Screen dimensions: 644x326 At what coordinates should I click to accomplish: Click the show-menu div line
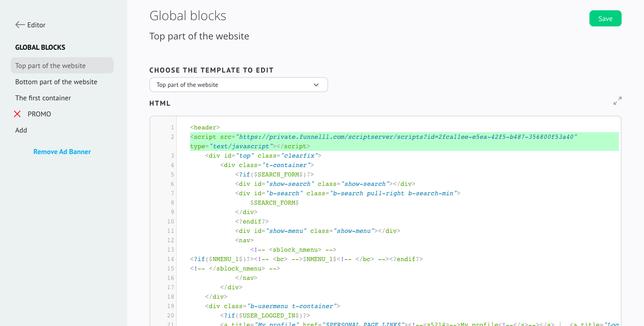(318, 231)
